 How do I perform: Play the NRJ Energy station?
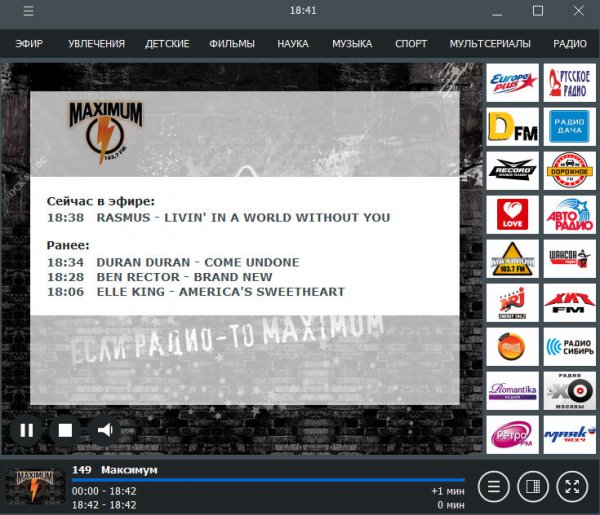512,303
